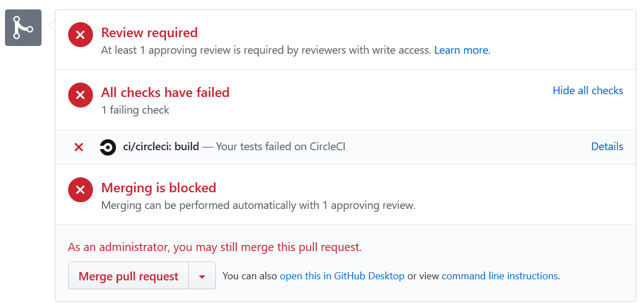Click red X icon beside All checks failed
Viewport: 644px width, 307px height.
[x=80, y=95]
